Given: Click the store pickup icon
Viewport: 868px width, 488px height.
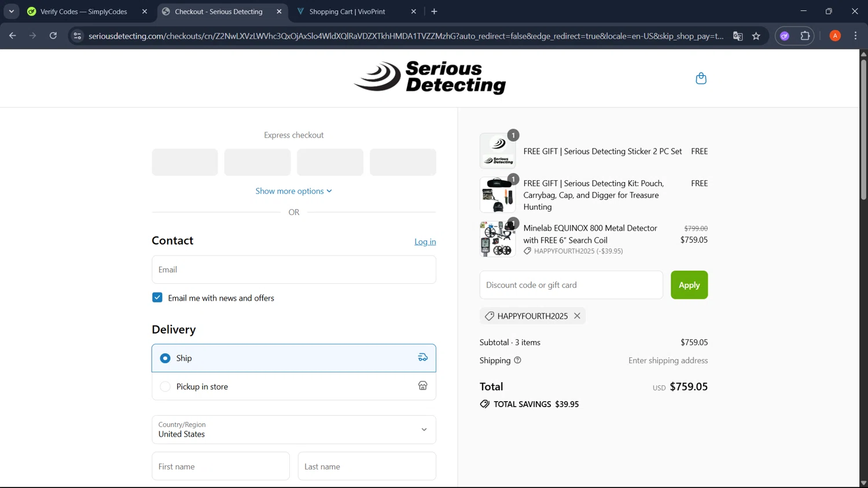Looking at the screenshot, I should tap(422, 386).
